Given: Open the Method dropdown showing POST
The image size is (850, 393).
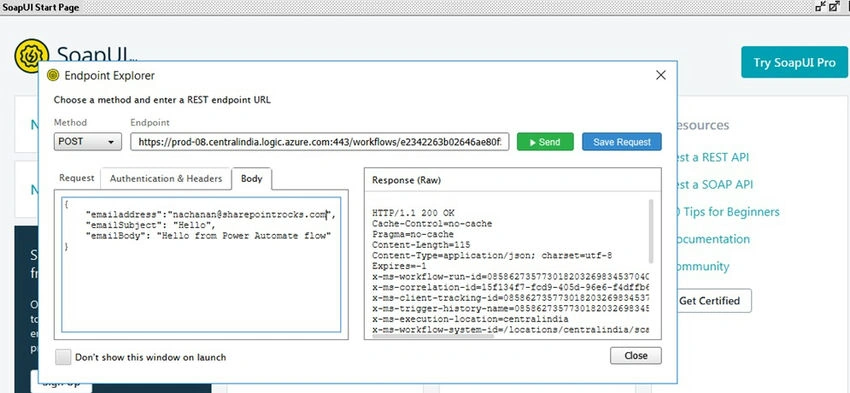Looking at the screenshot, I should pos(88,141).
